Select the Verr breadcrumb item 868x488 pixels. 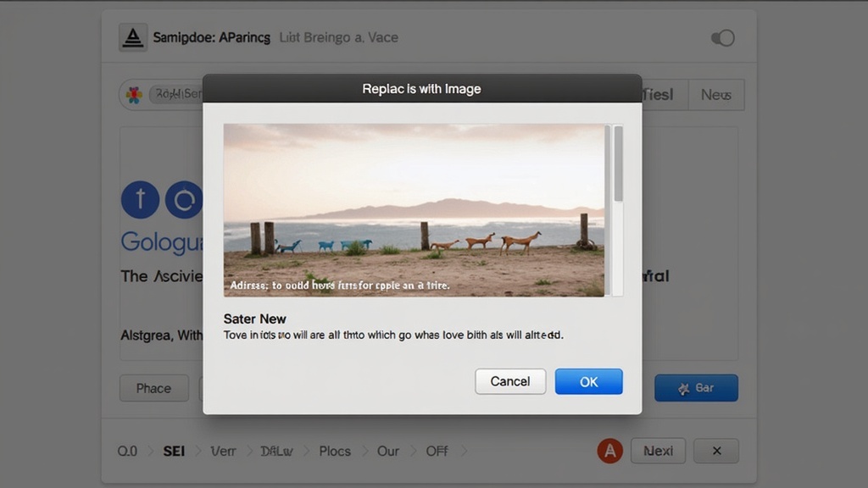click(x=223, y=451)
